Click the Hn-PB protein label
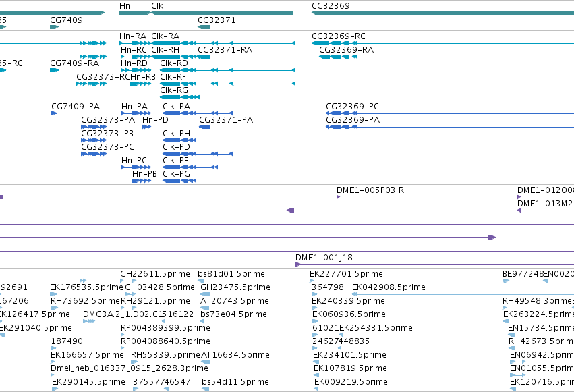The width and height of the screenshot is (574, 392). (x=144, y=174)
